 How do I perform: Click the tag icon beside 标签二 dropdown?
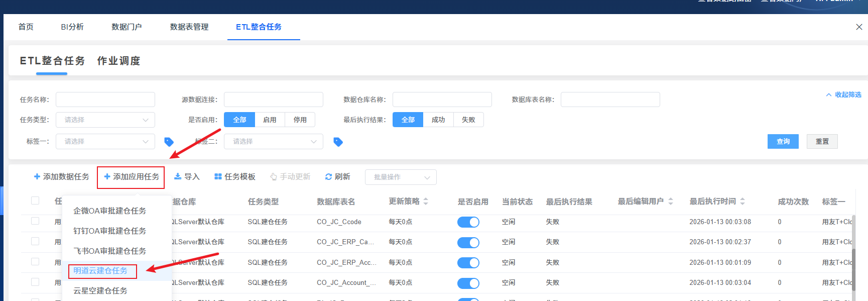click(338, 142)
